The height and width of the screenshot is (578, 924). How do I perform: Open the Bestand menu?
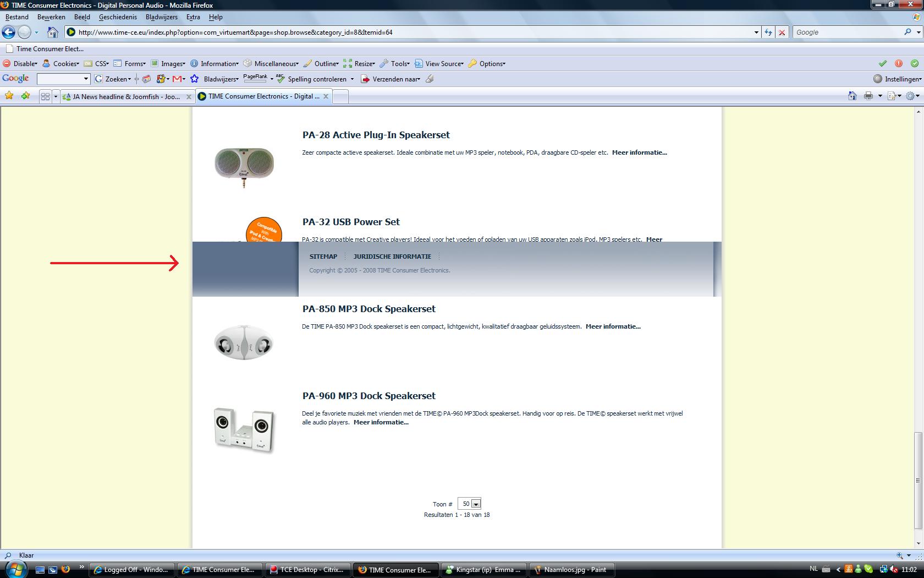[17, 17]
